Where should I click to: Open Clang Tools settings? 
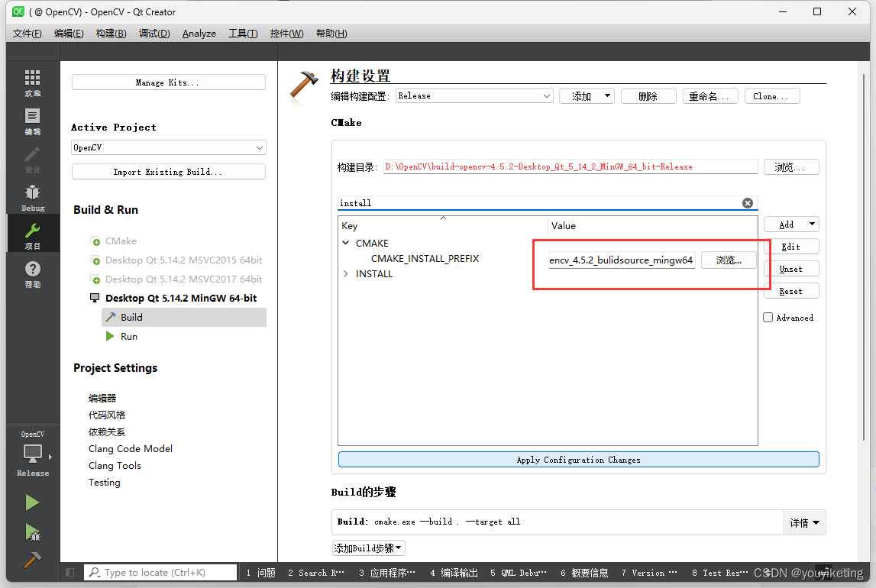pos(115,465)
